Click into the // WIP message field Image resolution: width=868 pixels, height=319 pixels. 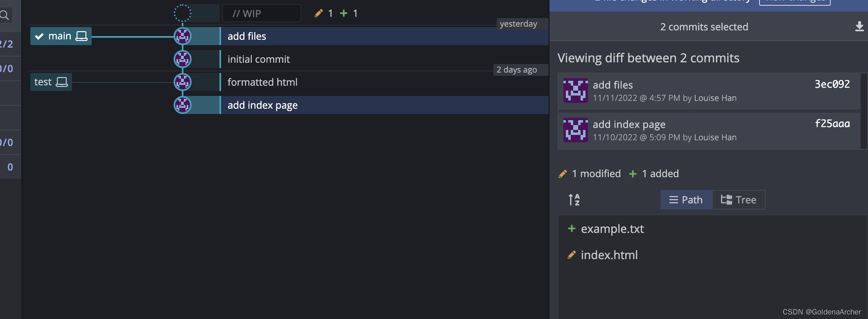tap(261, 14)
